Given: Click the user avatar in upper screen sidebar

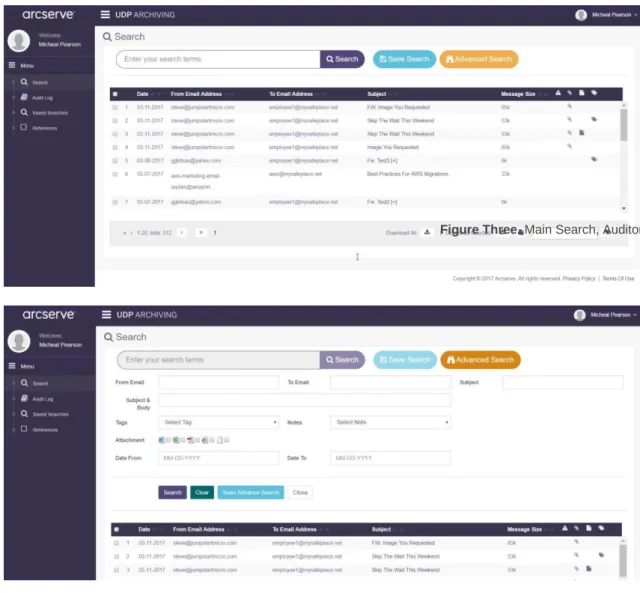Looking at the screenshot, I should pyautogui.click(x=19, y=40).
